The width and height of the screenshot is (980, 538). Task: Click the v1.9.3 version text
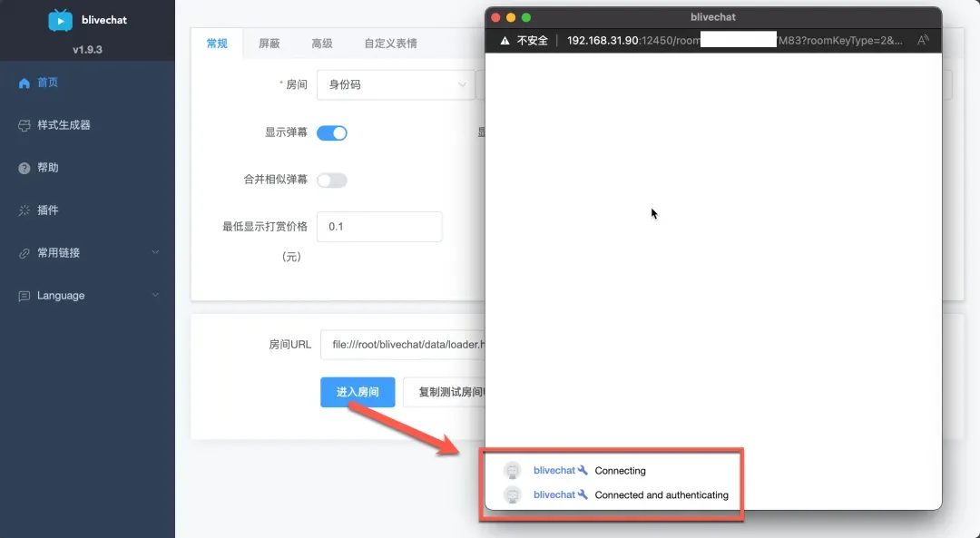[x=87, y=49]
